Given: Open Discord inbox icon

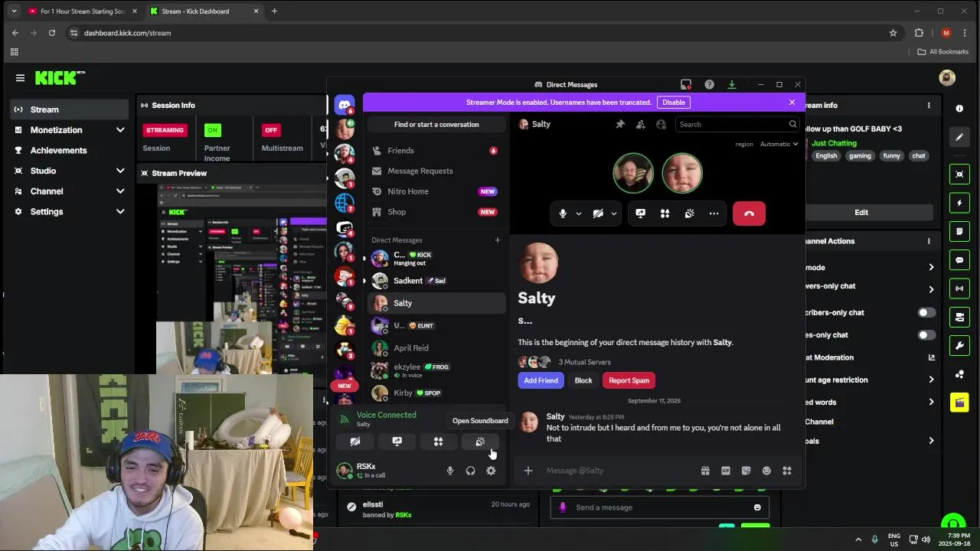Looking at the screenshot, I should coord(686,84).
